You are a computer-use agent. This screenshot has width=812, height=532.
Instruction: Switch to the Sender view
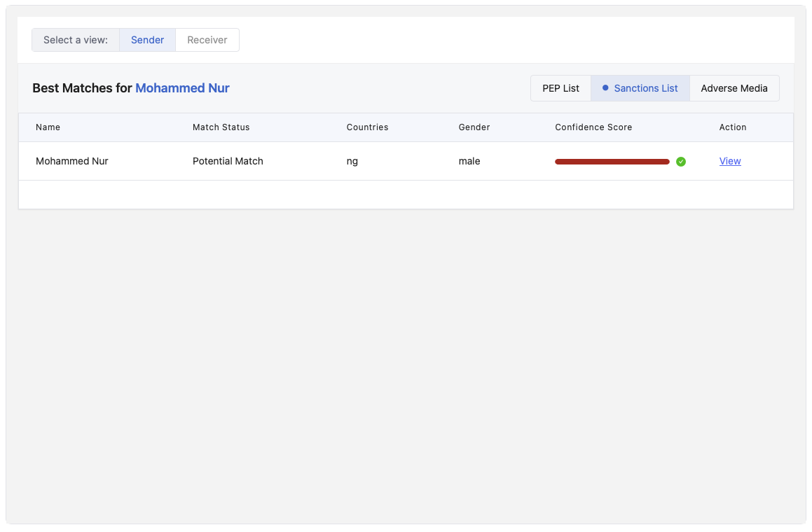[x=147, y=40]
